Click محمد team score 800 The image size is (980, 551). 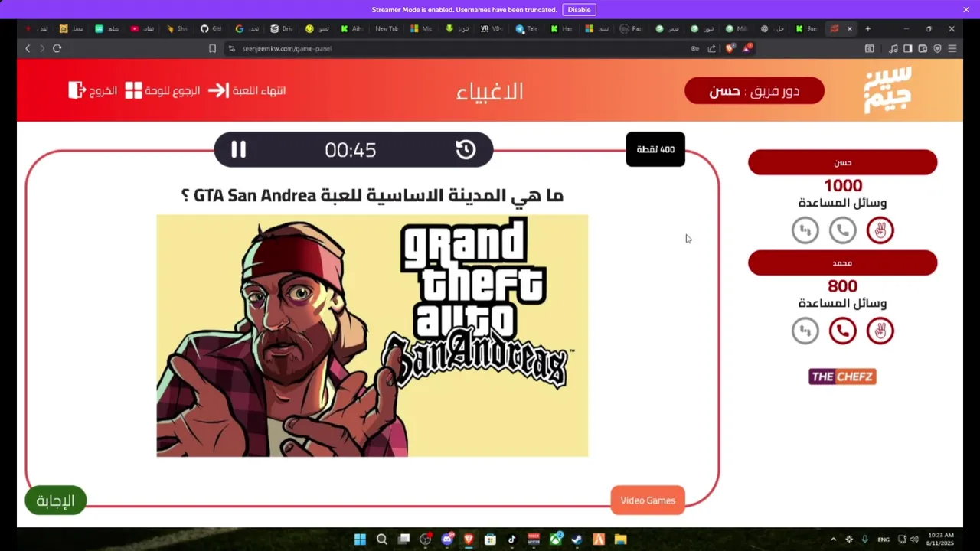click(842, 286)
